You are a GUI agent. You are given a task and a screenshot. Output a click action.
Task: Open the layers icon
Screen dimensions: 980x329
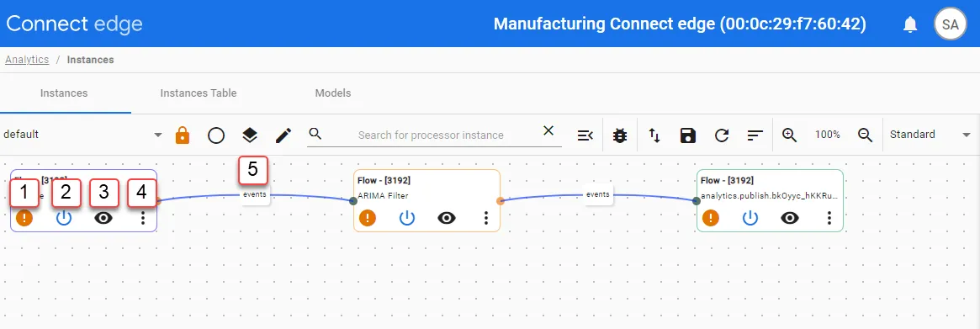pos(249,135)
